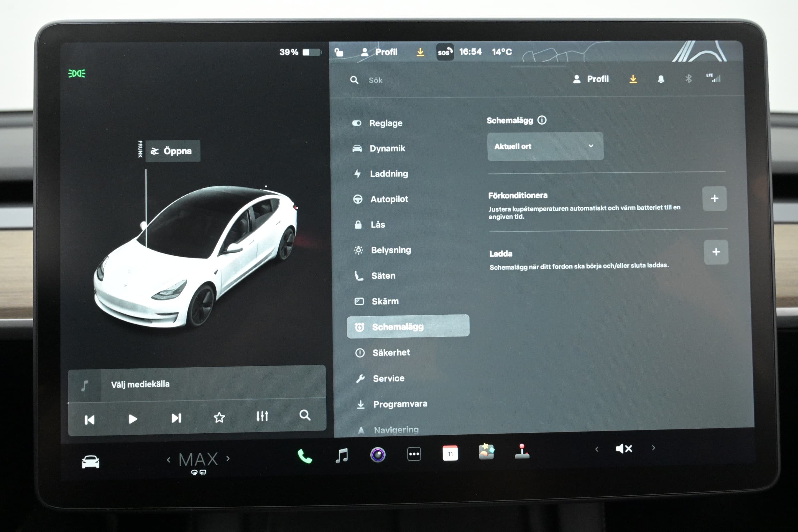Tap the white car model image
Viewport: 798px width, 532px height.
[195, 257]
